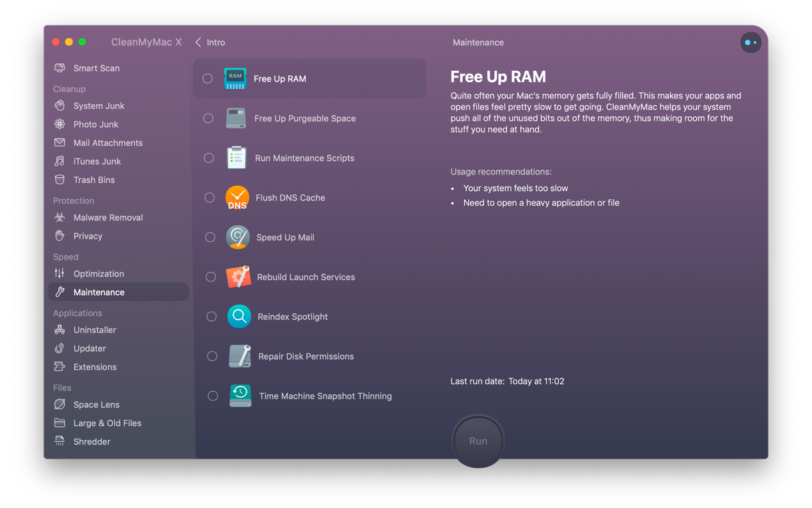Click the Optimization sliders icon
This screenshot has width=812, height=508.
(60, 273)
